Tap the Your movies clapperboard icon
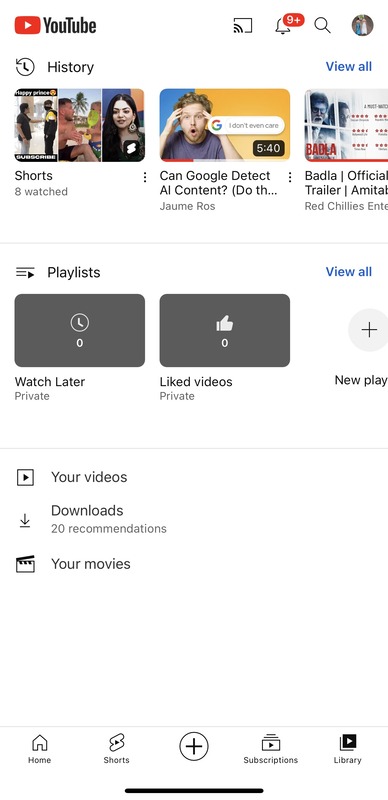The width and height of the screenshot is (388, 800). tap(25, 564)
